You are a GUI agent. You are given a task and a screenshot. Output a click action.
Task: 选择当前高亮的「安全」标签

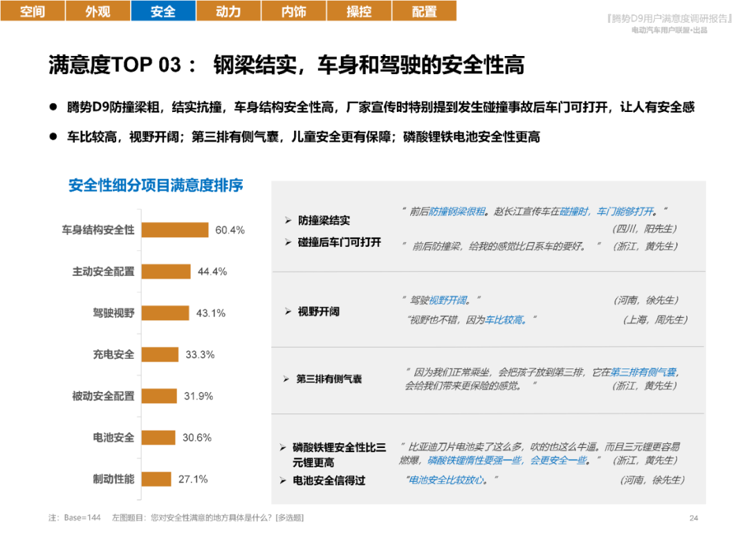pos(163,11)
